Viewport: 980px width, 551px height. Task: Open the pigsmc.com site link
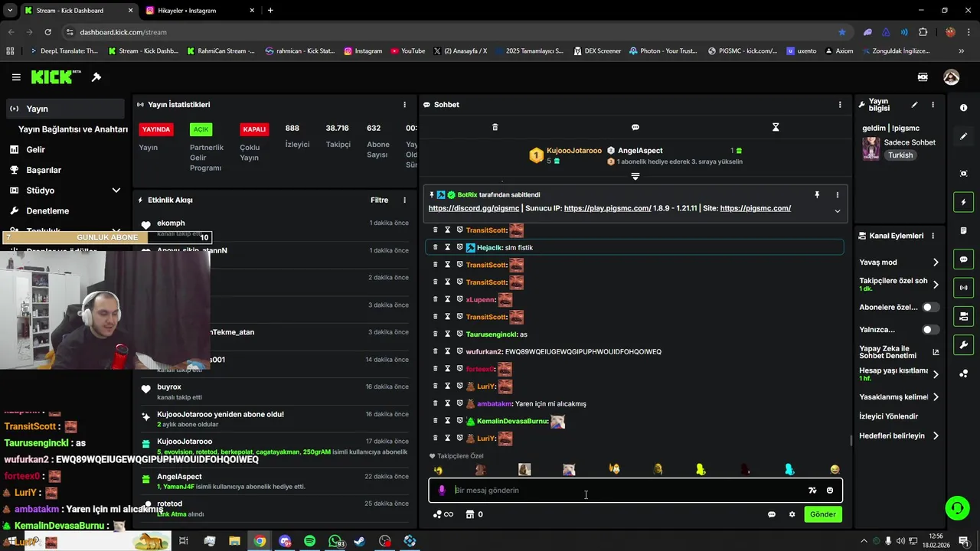coord(756,208)
